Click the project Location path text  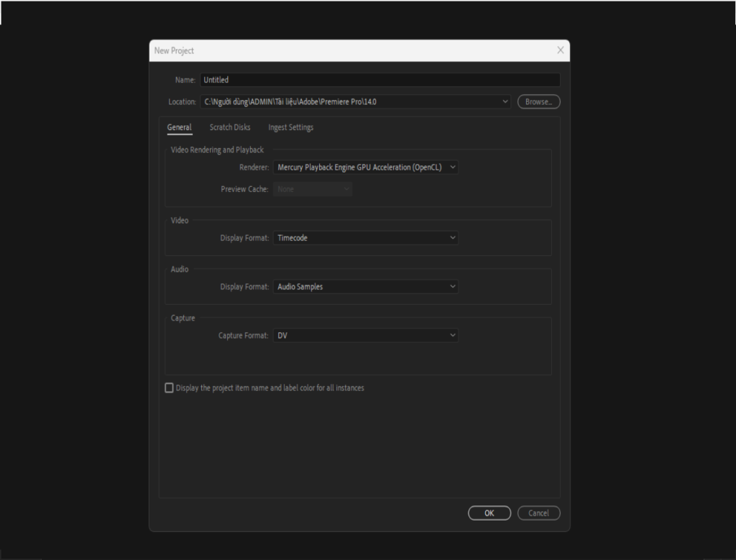(x=290, y=102)
